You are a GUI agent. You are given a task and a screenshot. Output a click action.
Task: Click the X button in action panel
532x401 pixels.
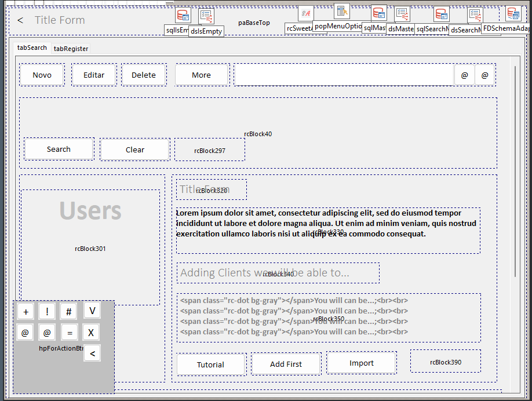(x=92, y=333)
